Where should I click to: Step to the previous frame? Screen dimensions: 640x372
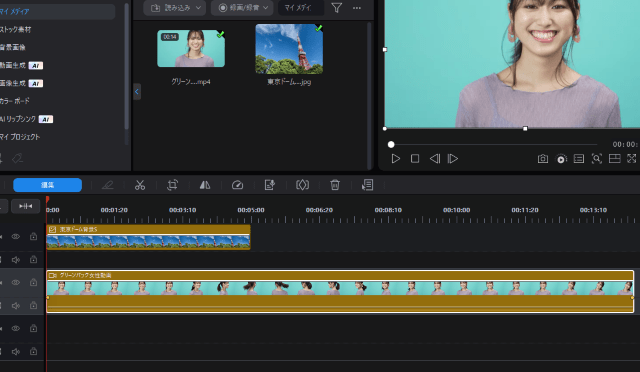tap(435, 159)
